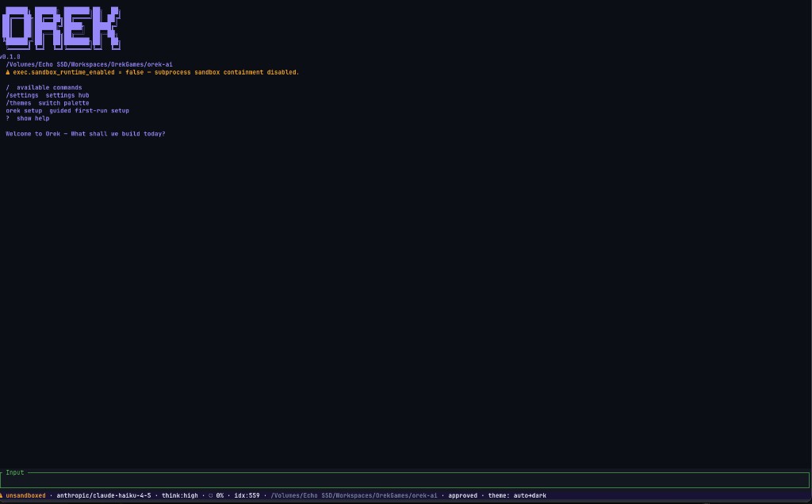Click the '/themes switch palette' line
812x504 pixels.
[x=48, y=103]
